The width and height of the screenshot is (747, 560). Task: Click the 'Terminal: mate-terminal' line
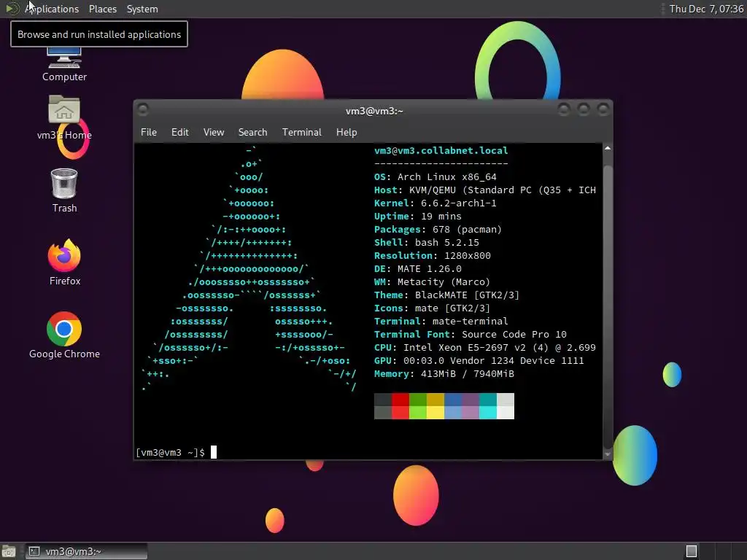tap(441, 322)
